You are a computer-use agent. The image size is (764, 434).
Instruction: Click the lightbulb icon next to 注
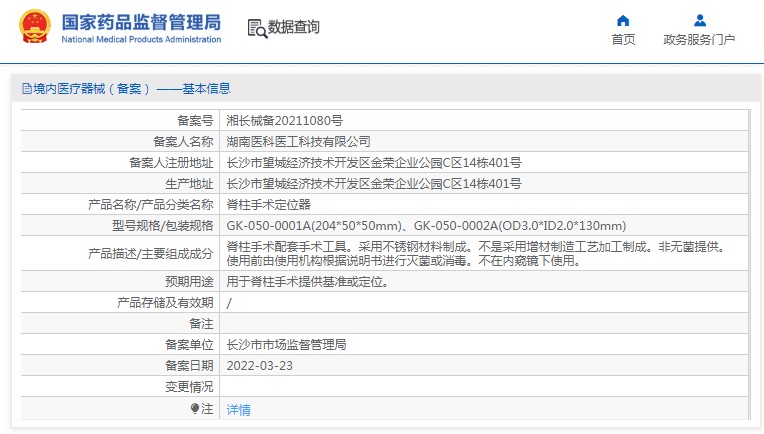(x=195, y=408)
